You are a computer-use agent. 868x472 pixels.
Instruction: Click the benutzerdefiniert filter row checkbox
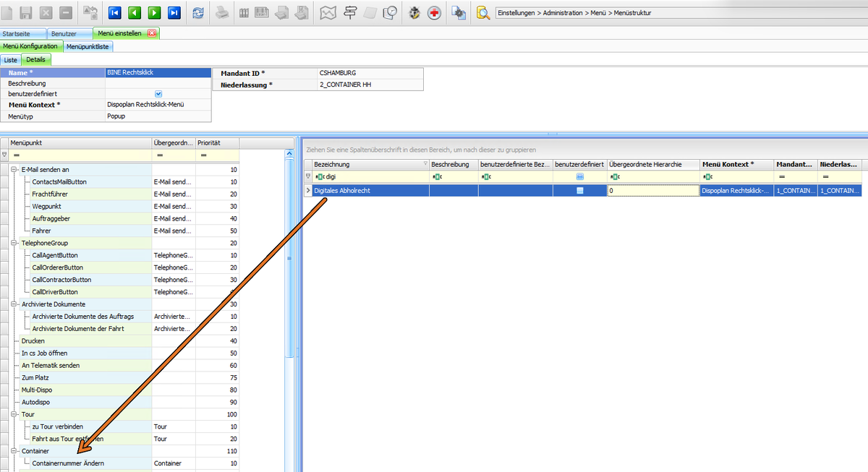580,176
